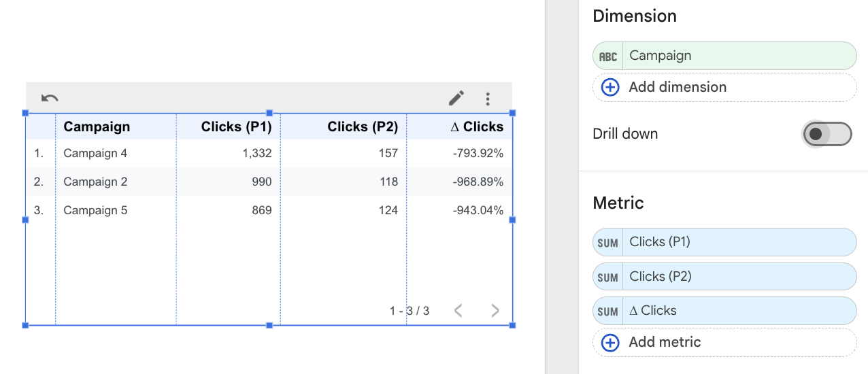Click the -793.92% delta value

point(478,153)
